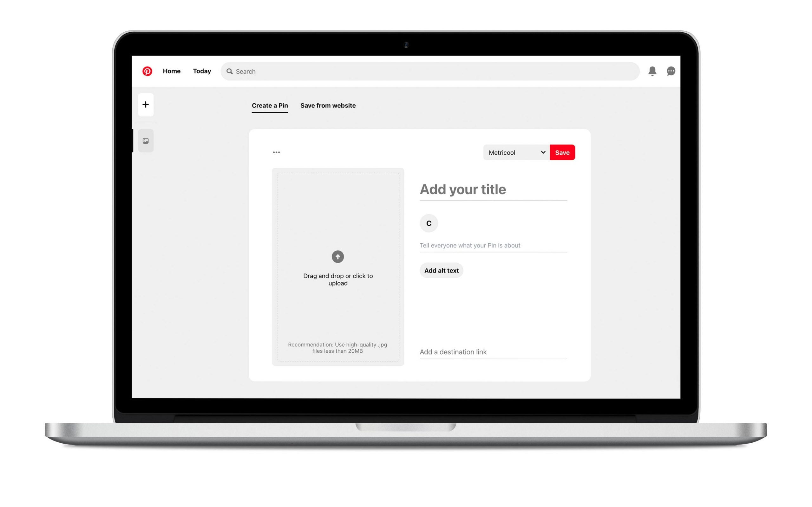This screenshot has height=507, width=812.
Task: Click the plus icon in sidebar
Action: click(146, 105)
